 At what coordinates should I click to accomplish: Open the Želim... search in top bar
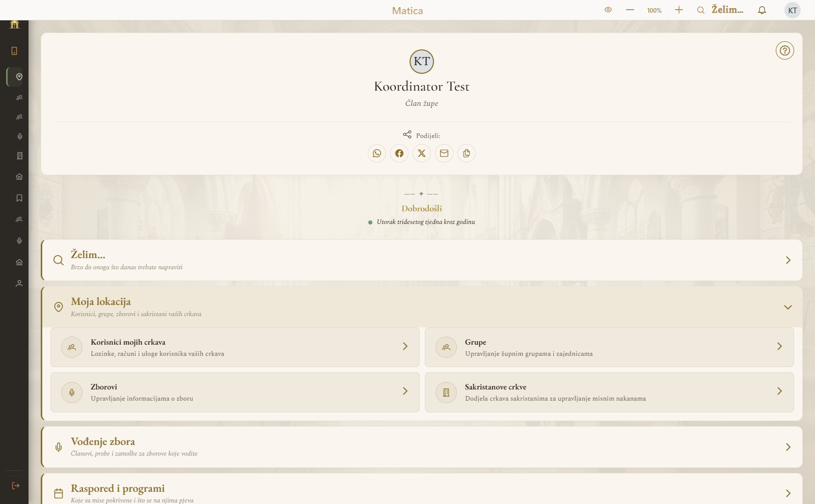coord(720,10)
